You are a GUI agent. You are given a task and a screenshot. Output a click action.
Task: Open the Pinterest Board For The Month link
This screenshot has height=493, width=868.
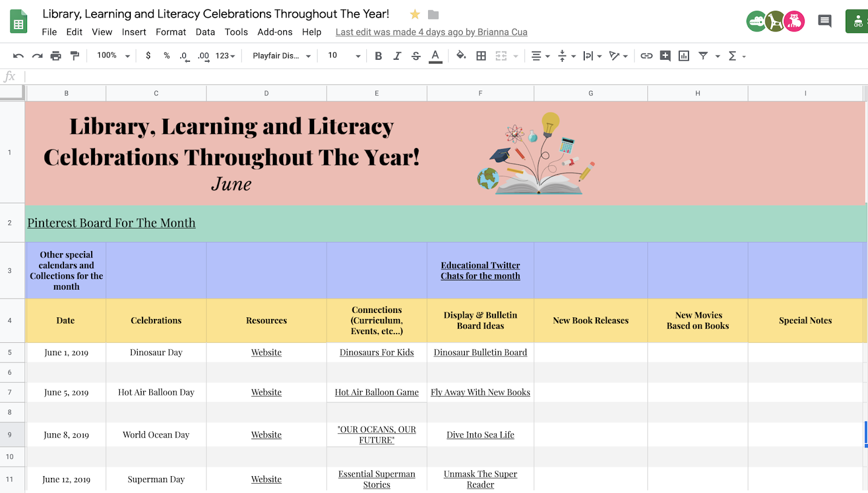tap(111, 223)
